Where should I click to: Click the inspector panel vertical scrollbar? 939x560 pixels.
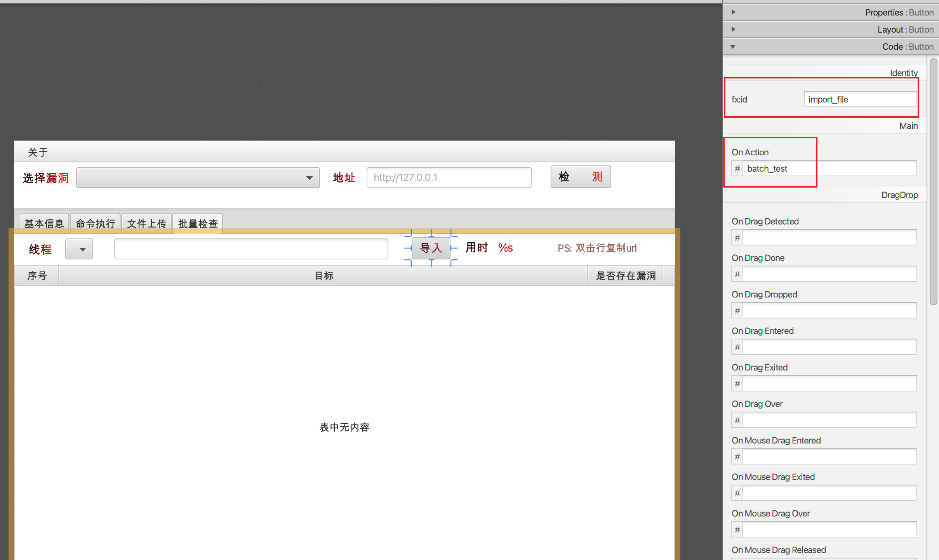pyautogui.click(x=934, y=181)
